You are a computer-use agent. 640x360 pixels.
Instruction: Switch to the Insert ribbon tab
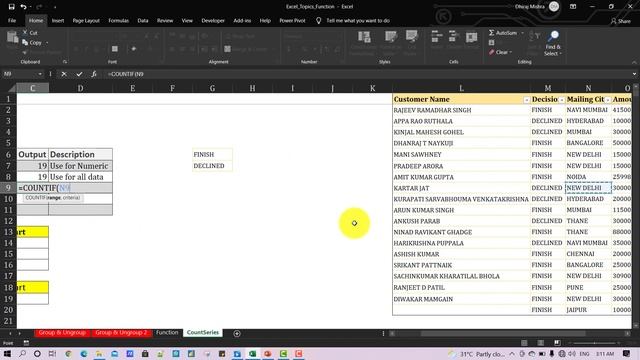[x=58, y=20]
